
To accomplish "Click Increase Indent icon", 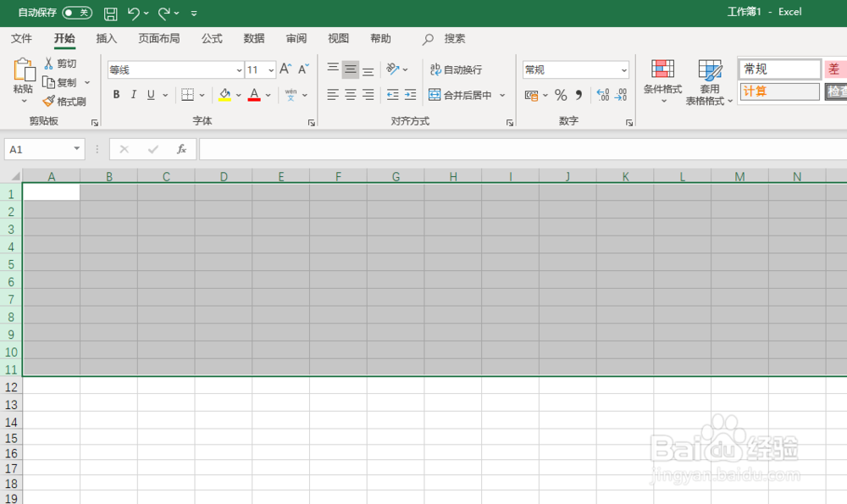I will pyautogui.click(x=411, y=95).
